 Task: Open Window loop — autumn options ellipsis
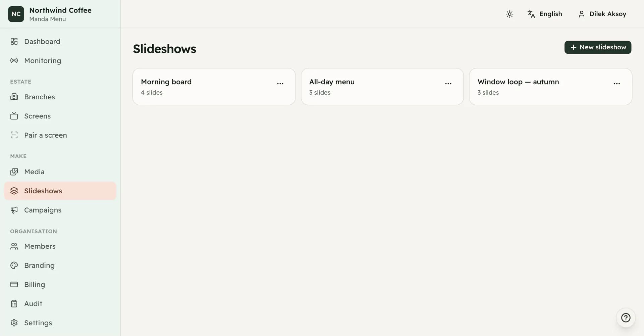(x=616, y=83)
